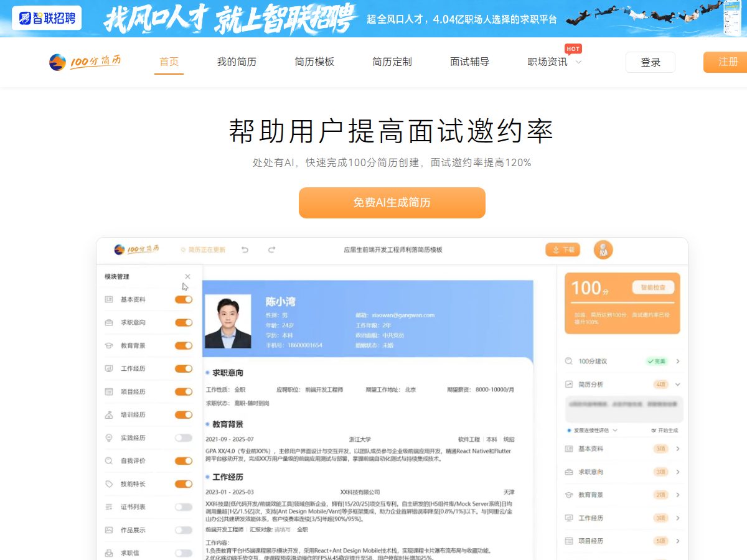This screenshot has height=560, width=747.
Task: Open 简历模板 in the navigation
Action: tap(314, 62)
